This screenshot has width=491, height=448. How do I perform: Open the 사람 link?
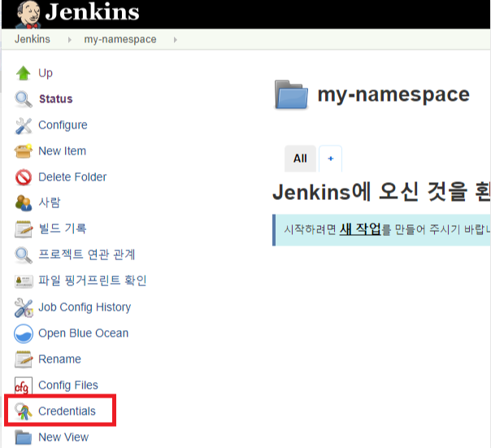click(x=49, y=202)
